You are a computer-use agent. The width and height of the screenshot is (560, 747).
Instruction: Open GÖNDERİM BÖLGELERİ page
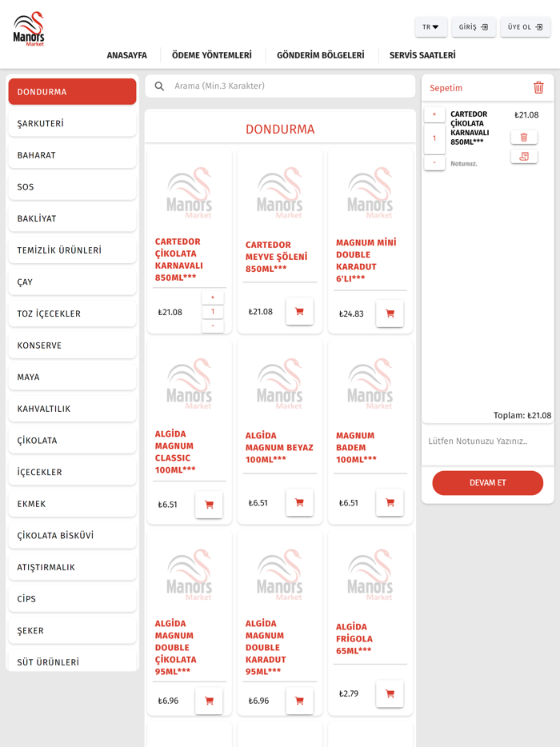tap(320, 55)
